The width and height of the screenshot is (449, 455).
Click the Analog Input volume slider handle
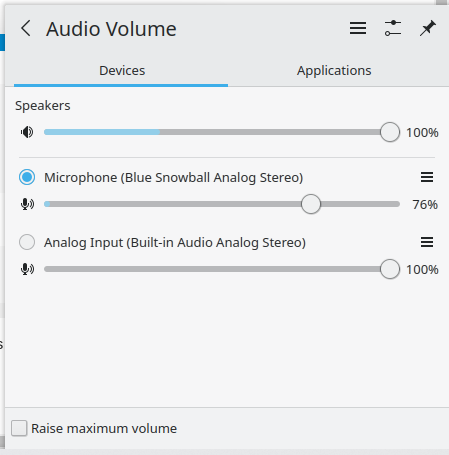[x=390, y=269]
